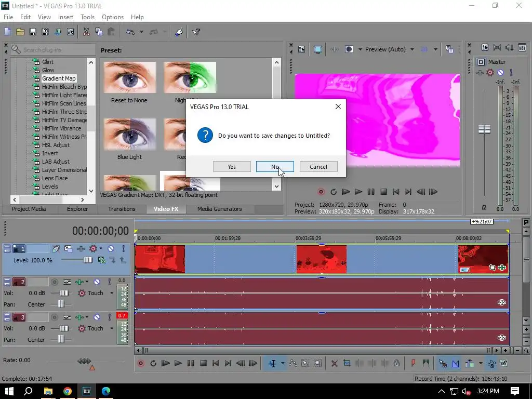Select Glow in the plug-in list

[x=48, y=70]
